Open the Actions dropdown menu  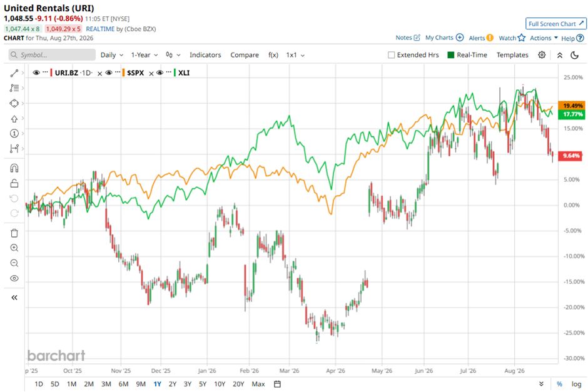tap(544, 38)
